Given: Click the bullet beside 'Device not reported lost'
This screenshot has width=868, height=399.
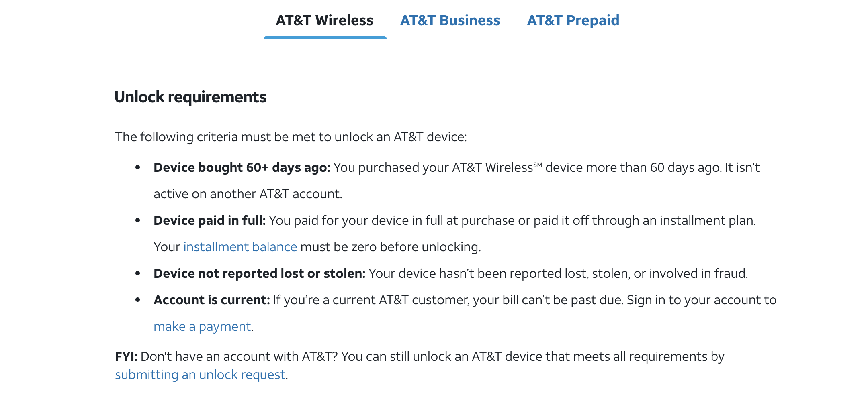Looking at the screenshot, I should 138,273.
